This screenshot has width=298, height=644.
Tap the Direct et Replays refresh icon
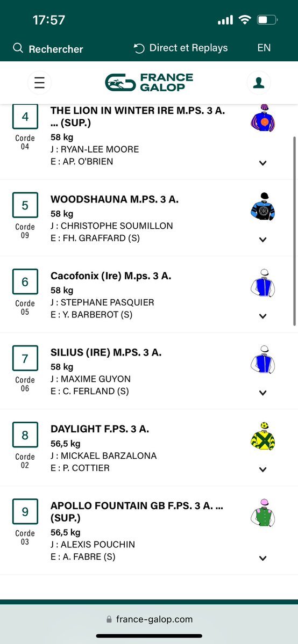[139, 48]
